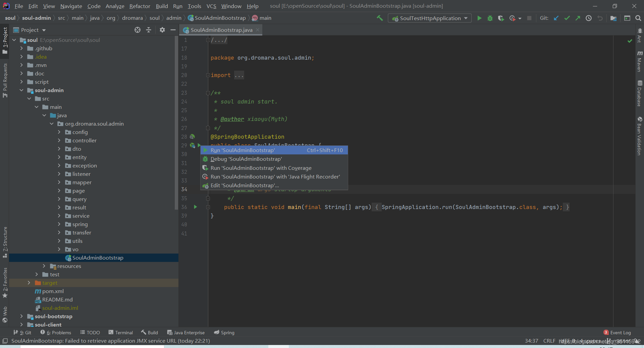Click Git Push arrow icon
Screen dimensions: 644x348
[x=578, y=18]
